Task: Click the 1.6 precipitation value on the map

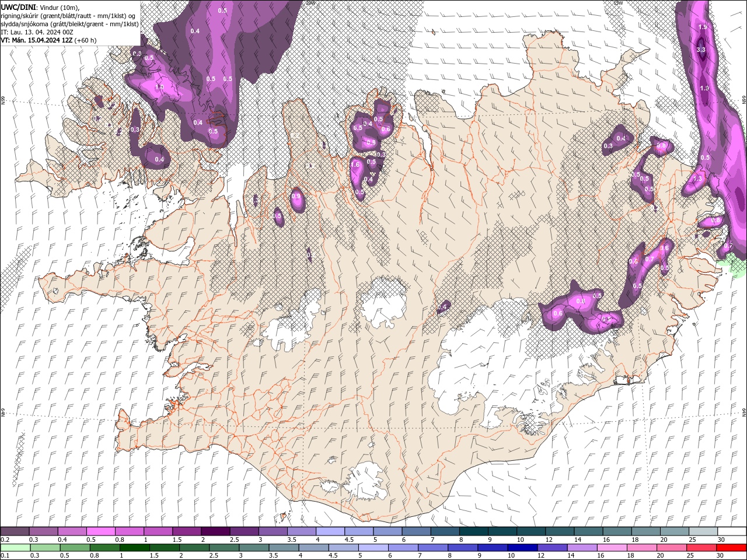Action: pos(355,165)
